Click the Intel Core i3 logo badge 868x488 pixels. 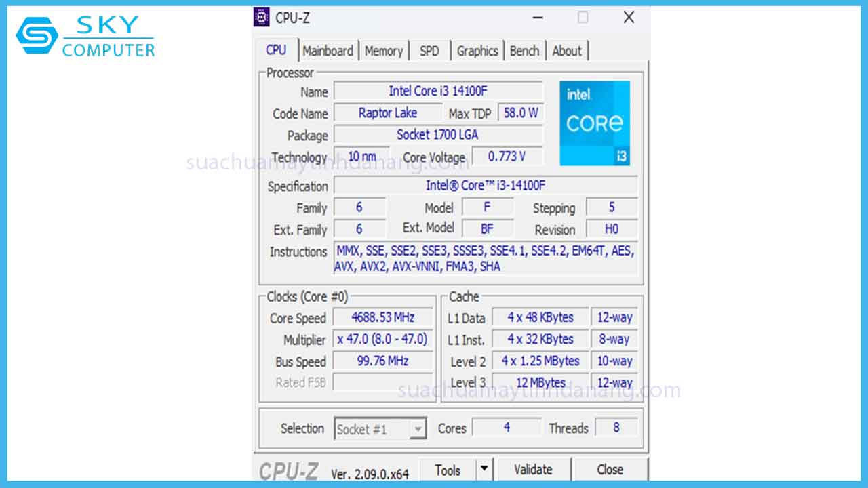[594, 123]
